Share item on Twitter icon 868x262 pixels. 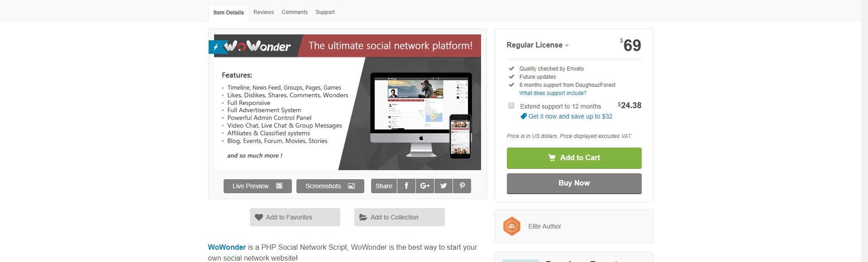pyautogui.click(x=444, y=186)
